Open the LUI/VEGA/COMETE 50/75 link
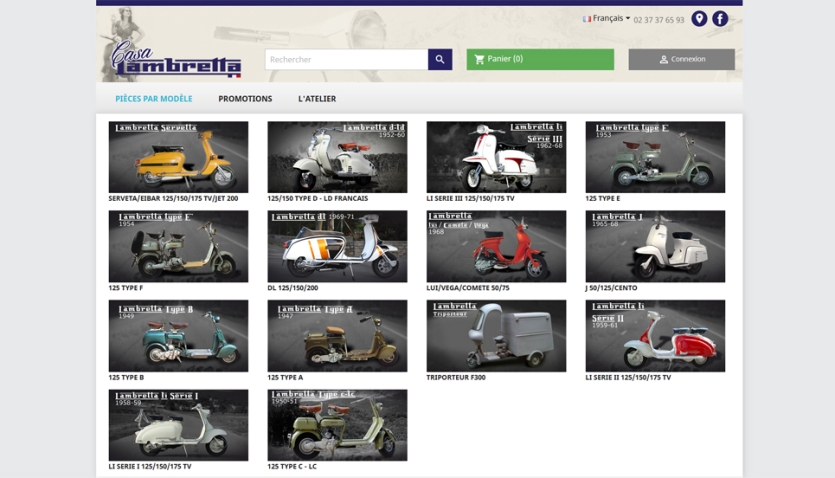This screenshot has height=478, width=835. click(x=468, y=287)
